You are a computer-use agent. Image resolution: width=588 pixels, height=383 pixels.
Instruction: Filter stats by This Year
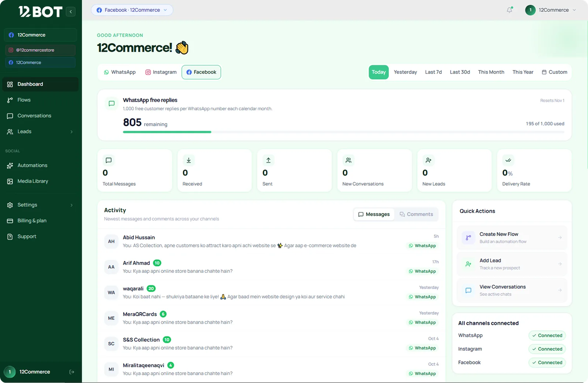(523, 72)
